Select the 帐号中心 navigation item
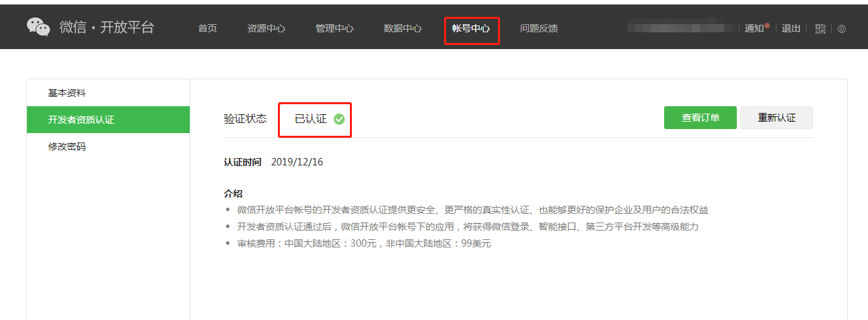 471,28
